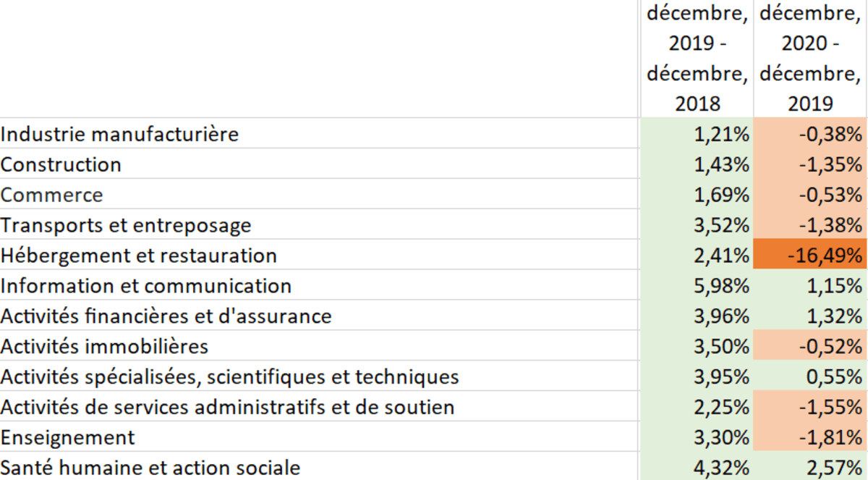
Task: Select Santé humaine et action sociale
Action: 150,468
